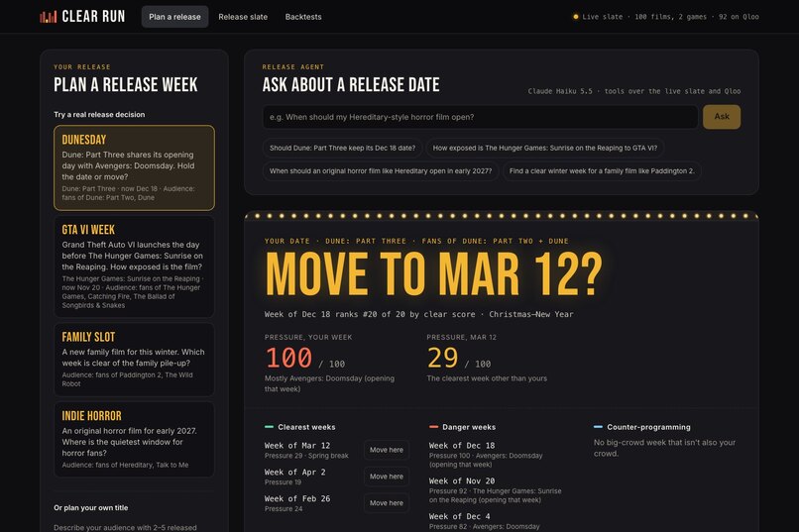Click the 'Week of Dec 18' danger week entry
Viewport: 799px width, 532px height.
[x=462, y=446]
